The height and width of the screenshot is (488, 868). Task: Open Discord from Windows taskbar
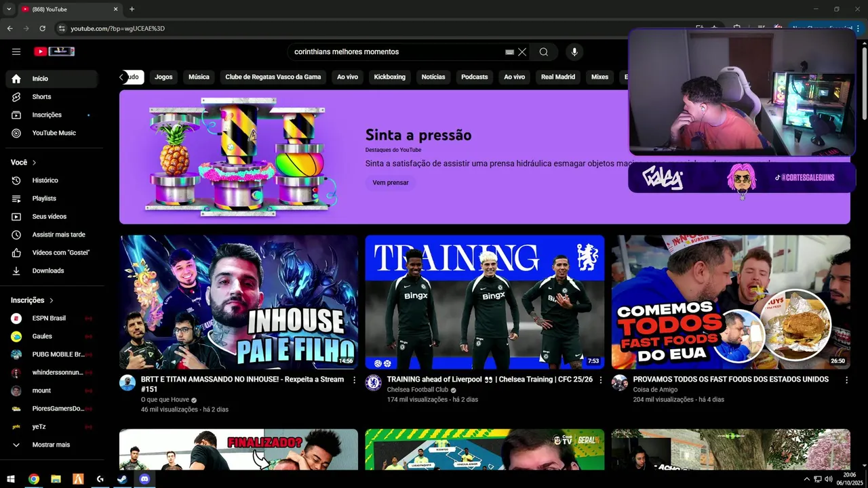[144, 479]
